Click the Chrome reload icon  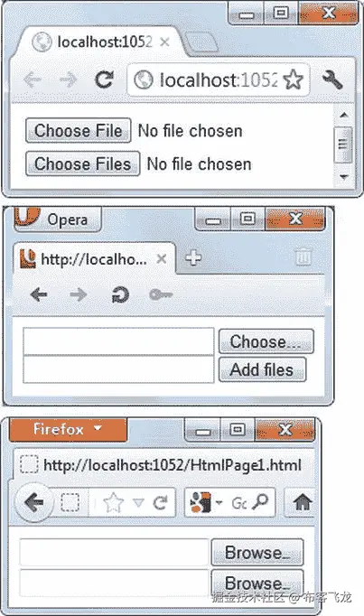coord(105,79)
